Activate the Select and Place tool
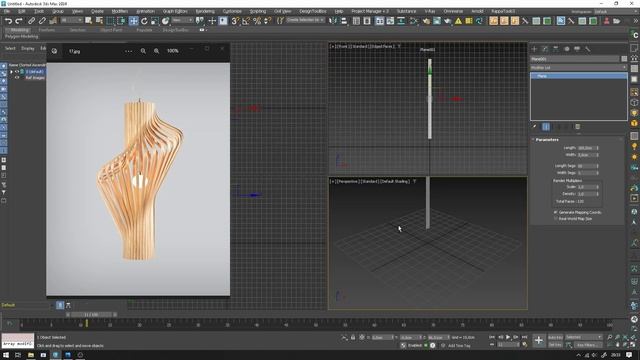Viewport: 640px width, 360px height. tap(165, 21)
